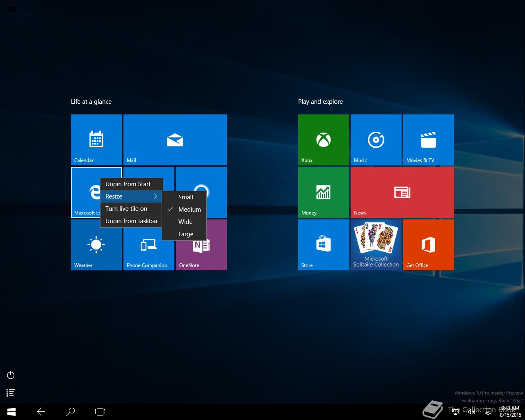Open the Get Office tile

429,245
